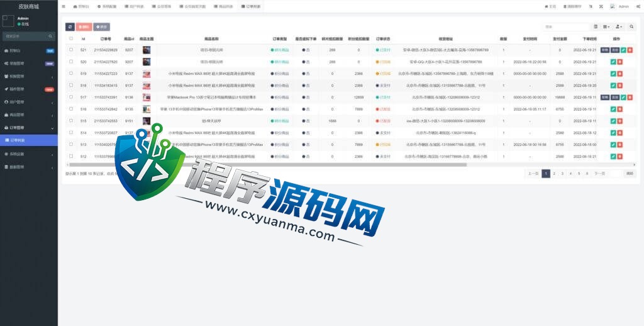The height and width of the screenshot is (326, 644).
Task: Collapse the 订单管理 sidebar menu
Action: (29, 127)
